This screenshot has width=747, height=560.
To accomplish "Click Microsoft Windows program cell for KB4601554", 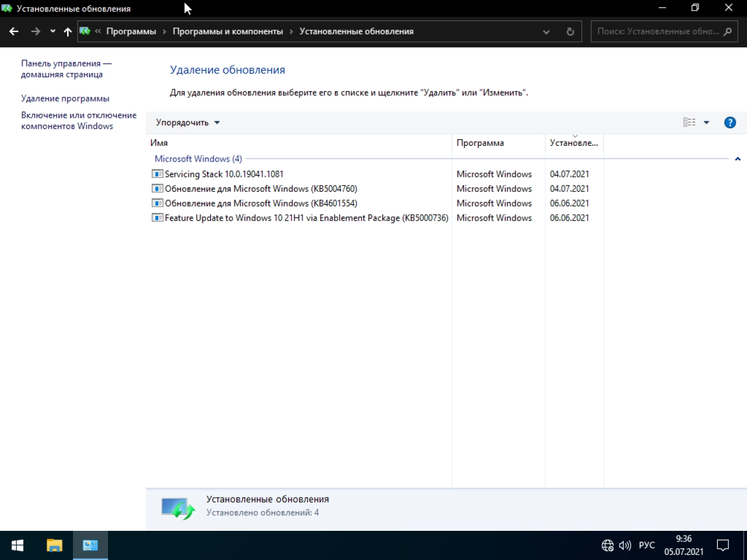I will click(494, 203).
